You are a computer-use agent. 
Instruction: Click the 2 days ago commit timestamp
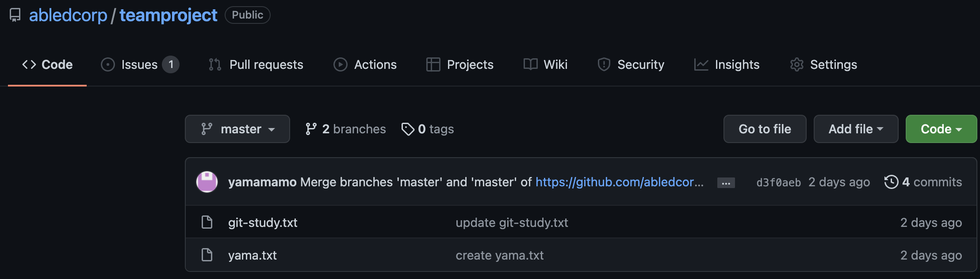(x=839, y=182)
